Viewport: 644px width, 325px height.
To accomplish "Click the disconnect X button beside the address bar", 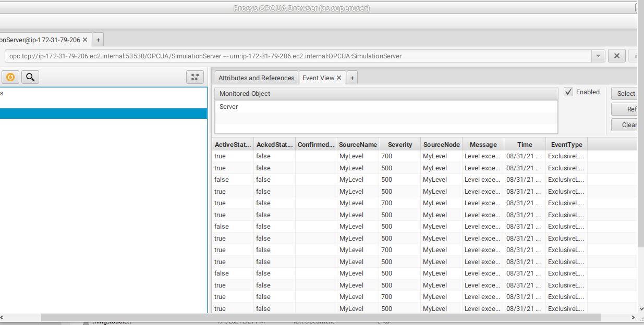I will [x=616, y=56].
